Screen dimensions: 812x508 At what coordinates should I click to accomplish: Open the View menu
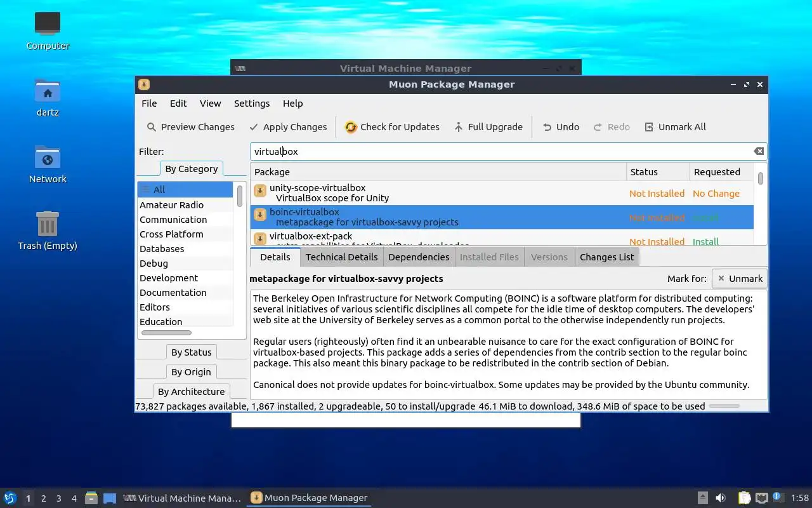[x=211, y=104]
